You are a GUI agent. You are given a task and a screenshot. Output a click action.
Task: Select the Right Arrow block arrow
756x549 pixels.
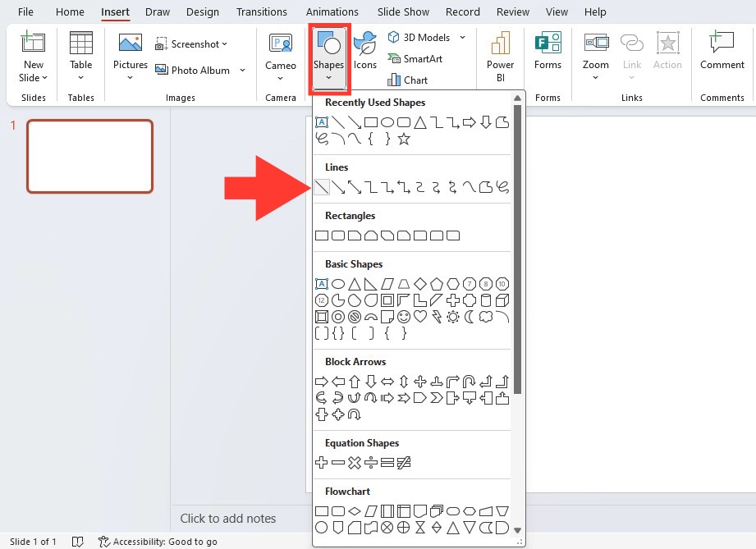322,382
